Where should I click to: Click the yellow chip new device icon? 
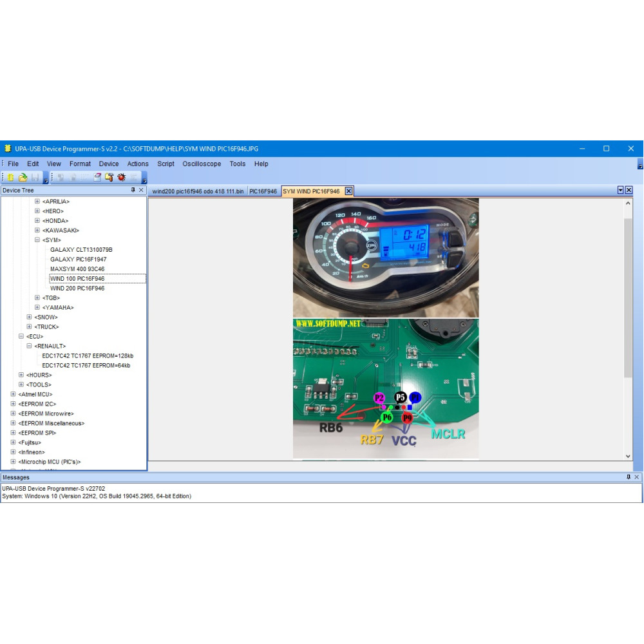(11, 178)
